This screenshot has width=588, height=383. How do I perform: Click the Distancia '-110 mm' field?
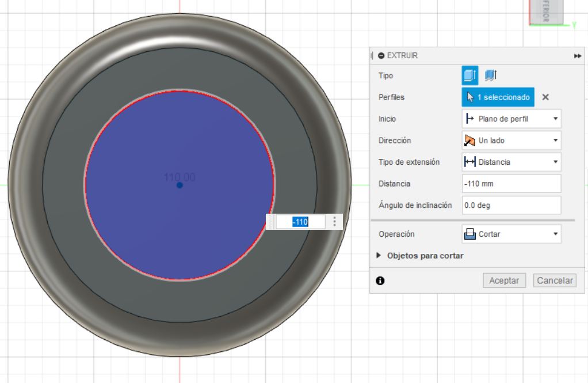point(511,184)
